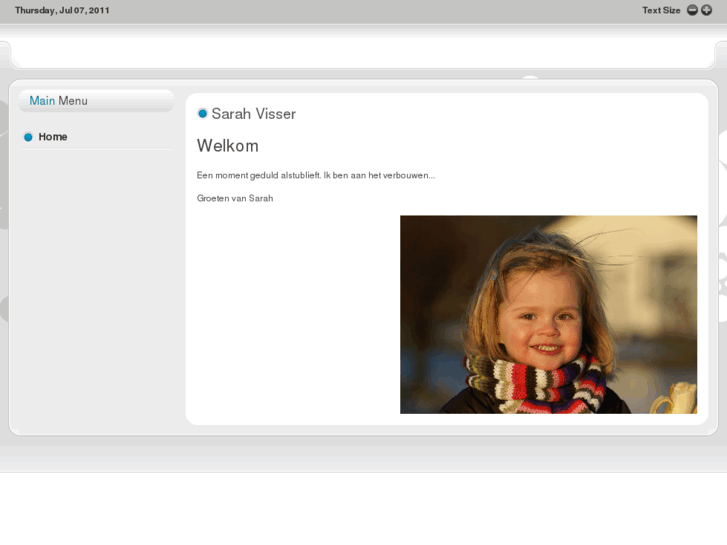Click the blue dot beside Sarah Visser
Screen dimensions: 727x545
pyautogui.click(x=203, y=113)
